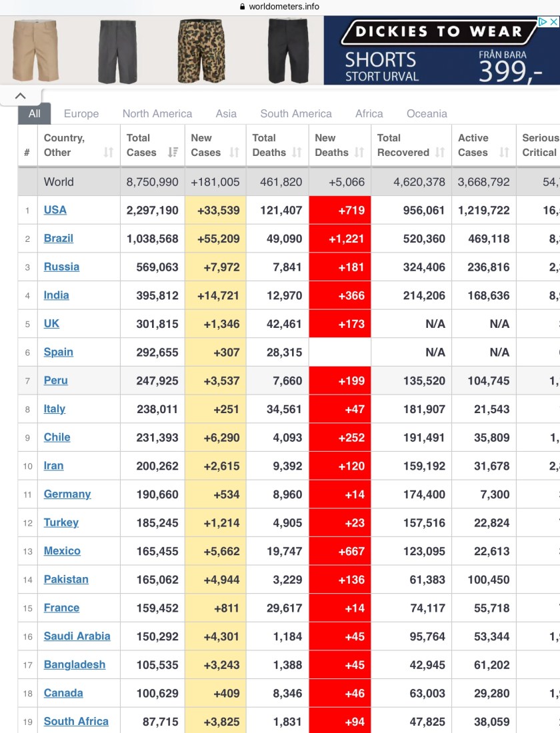
Task: Open the Saudi Arabia country page
Action: point(77,636)
